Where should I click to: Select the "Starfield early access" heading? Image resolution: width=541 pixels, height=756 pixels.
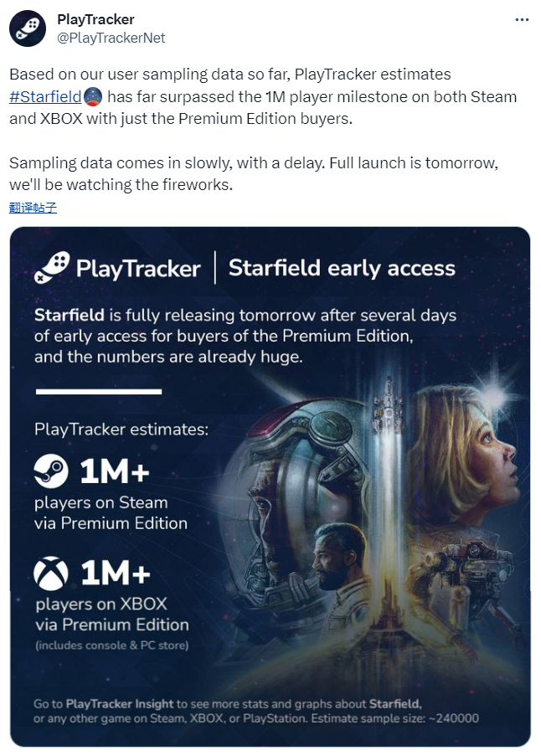342,268
